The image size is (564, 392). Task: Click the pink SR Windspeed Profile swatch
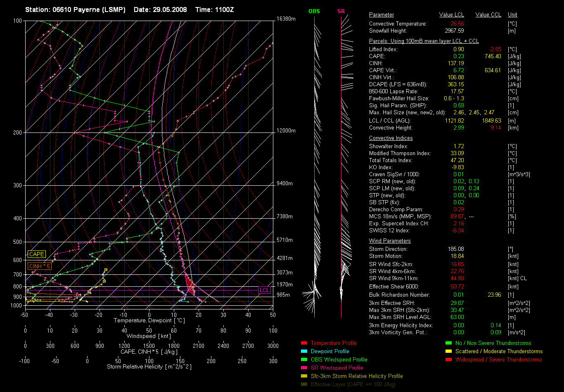tap(304, 368)
